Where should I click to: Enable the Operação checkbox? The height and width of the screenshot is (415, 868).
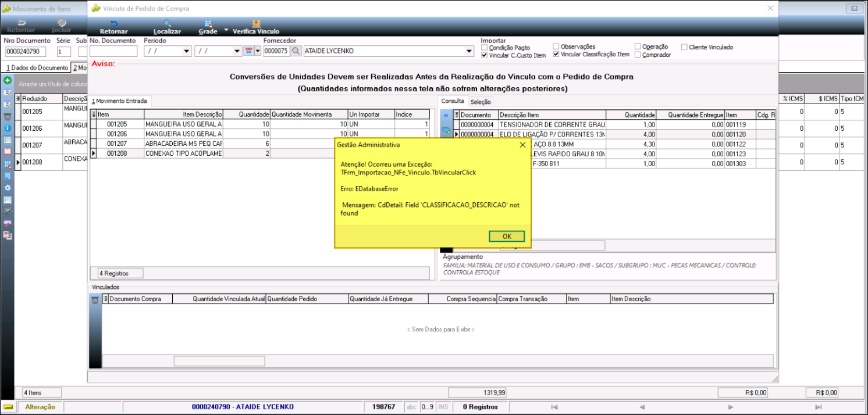[638, 46]
